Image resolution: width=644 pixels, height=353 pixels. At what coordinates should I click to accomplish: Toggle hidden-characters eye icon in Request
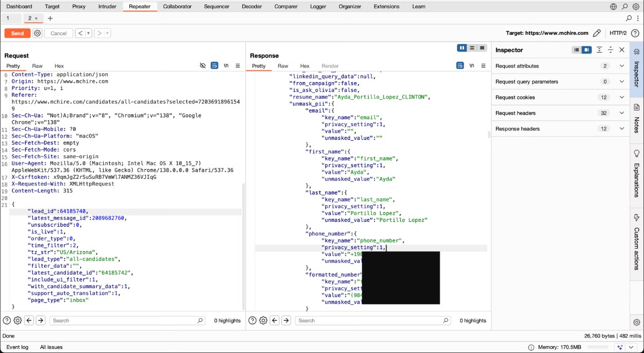(x=202, y=66)
